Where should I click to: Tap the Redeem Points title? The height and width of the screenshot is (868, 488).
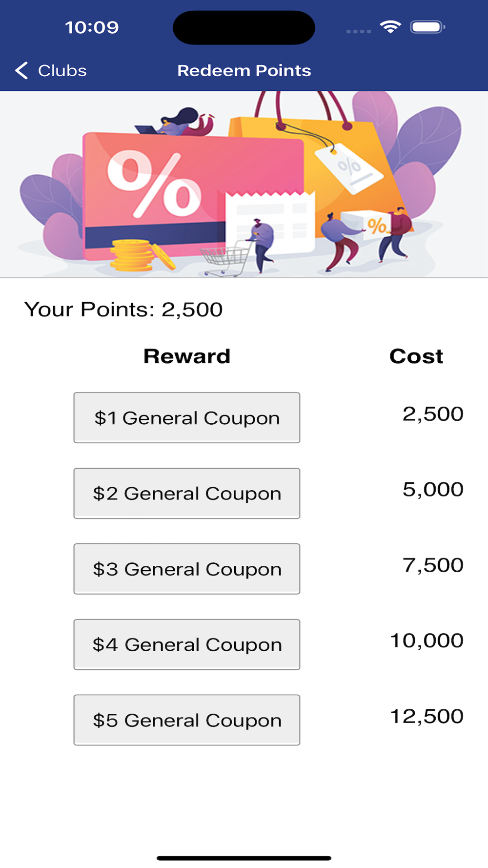[244, 71]
